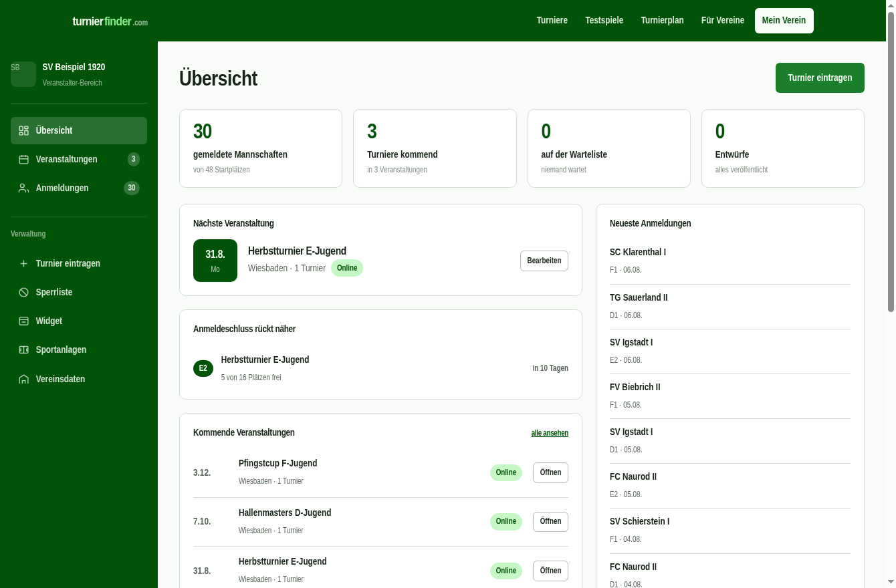Viewport: 896px width, 588px height.
Task: Click the Online badge for Pfingstcup F-Jugend
Action: pyautogui.click(x=506, y=472)
